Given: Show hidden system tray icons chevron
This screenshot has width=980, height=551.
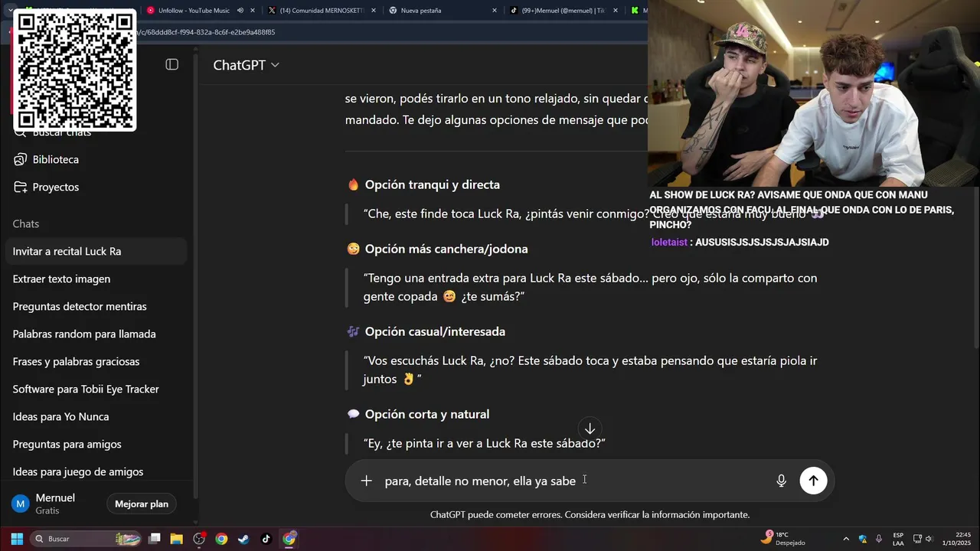Looking at the screenshot, I should click(x=845, y=539).
